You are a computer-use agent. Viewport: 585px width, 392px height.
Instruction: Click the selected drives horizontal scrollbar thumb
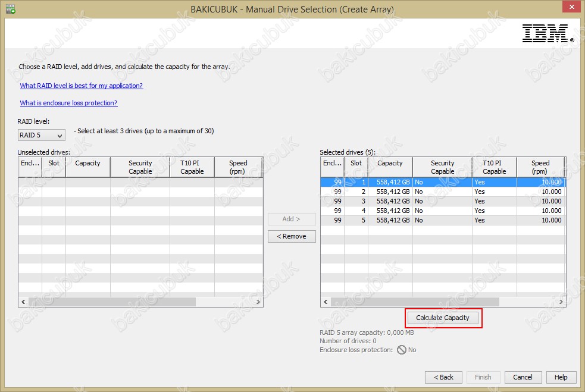click(415, 302)
